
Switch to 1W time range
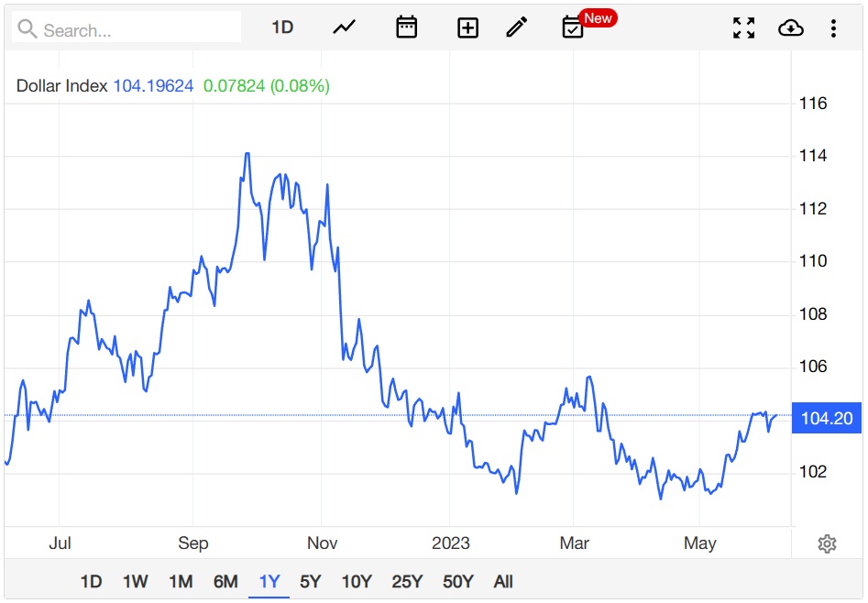[135, 581]
